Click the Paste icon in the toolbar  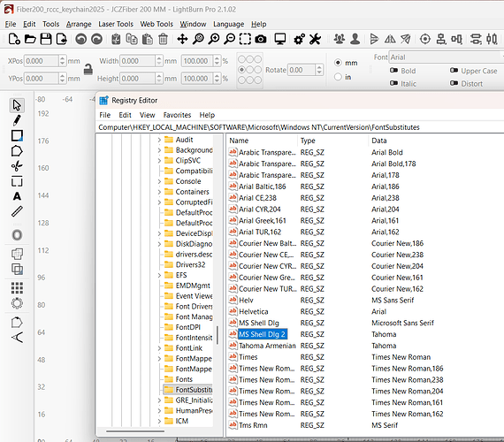point(147,39)
